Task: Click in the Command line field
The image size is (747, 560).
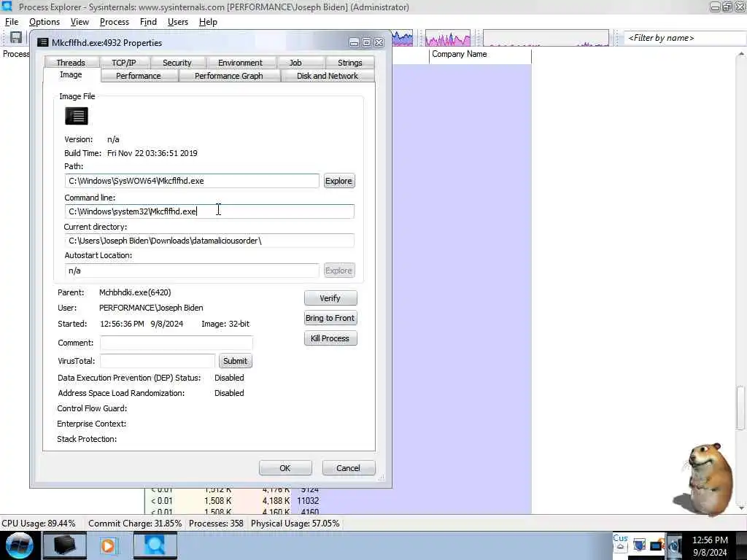Action: [x=209, y=211]
